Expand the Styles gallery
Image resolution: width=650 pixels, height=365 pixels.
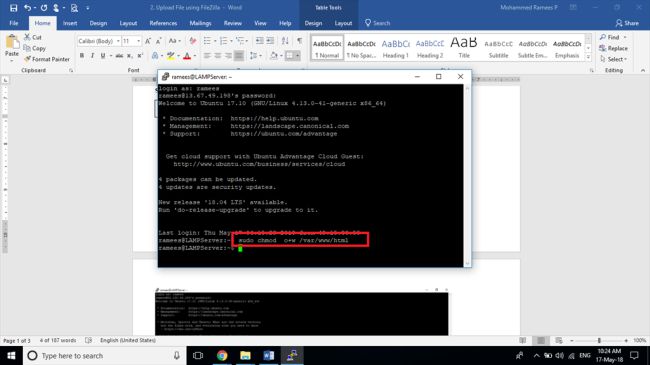pyautogui.click(x=588, y=57)
